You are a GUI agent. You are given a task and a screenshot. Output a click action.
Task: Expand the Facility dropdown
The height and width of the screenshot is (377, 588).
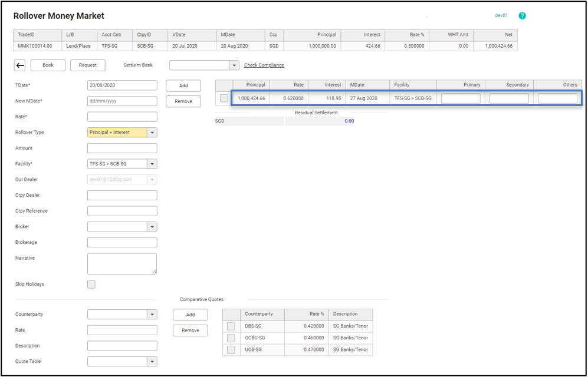point(152,164)
